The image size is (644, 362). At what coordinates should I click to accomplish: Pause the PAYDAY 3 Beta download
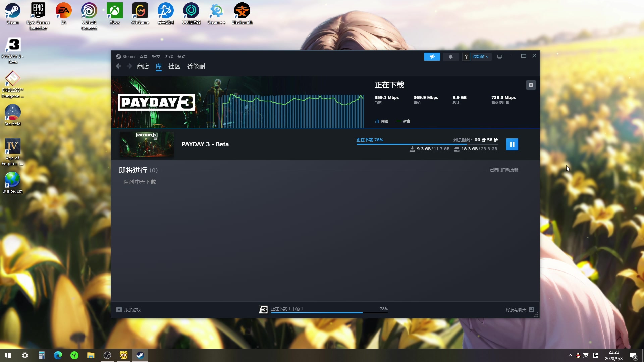[512, 144]
